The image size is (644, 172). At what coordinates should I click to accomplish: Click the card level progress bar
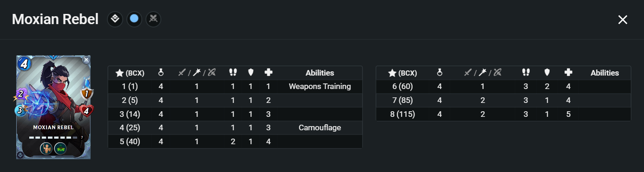pyautogui.click(x=53, y=137)
